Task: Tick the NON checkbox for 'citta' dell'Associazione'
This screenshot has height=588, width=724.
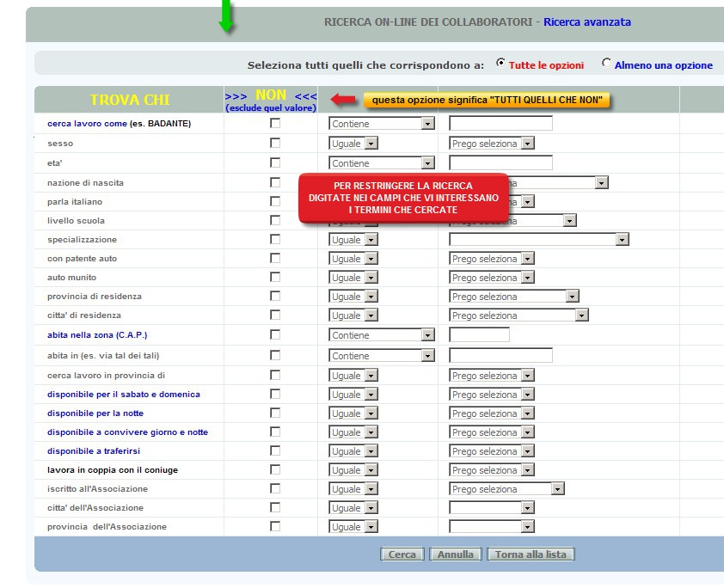Action: point(275,508)
